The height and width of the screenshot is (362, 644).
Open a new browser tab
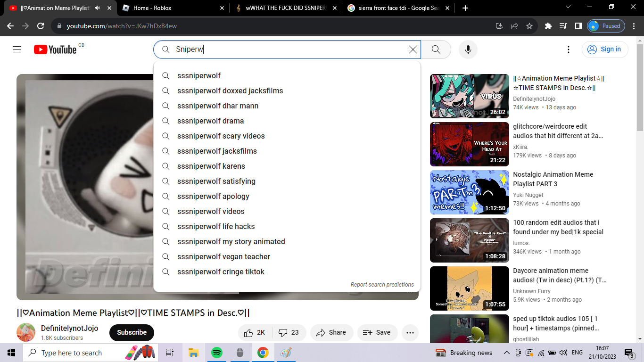pyautogui.click(x=465, y=8)
